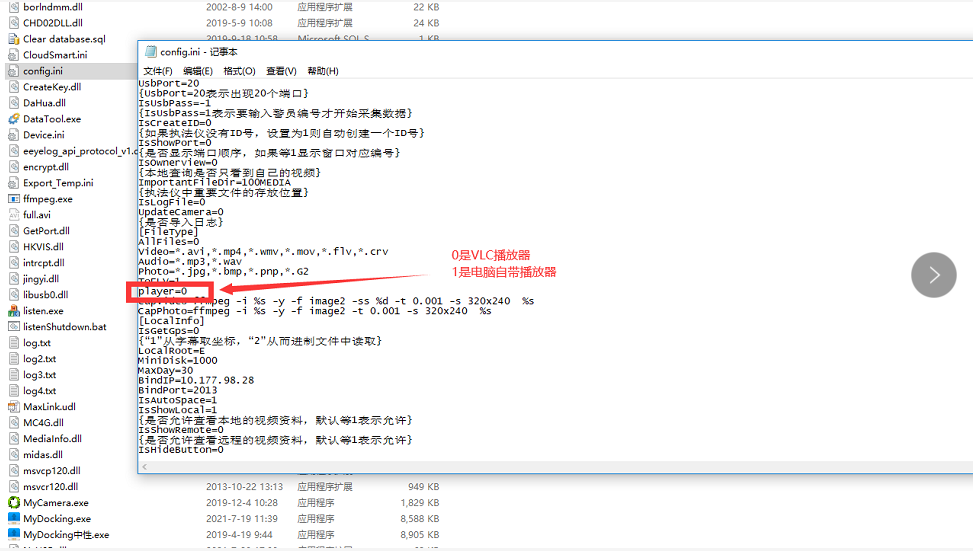
Task: Click the MaxLink.udl file icon
Action: pyautogui.click(x=14, y=407)
